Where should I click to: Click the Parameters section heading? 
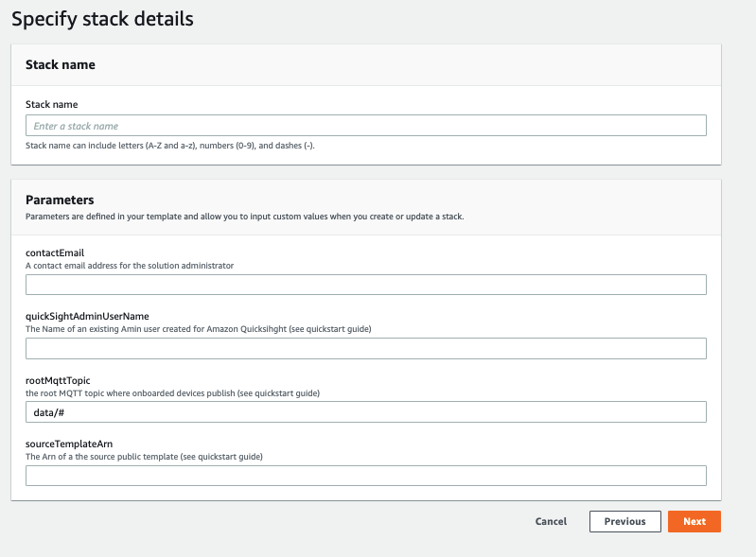[60, 200]
